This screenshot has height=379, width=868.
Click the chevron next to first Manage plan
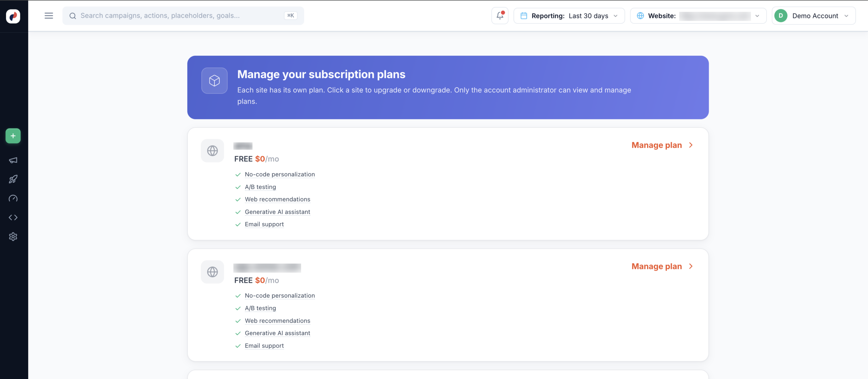pos(691,145)
